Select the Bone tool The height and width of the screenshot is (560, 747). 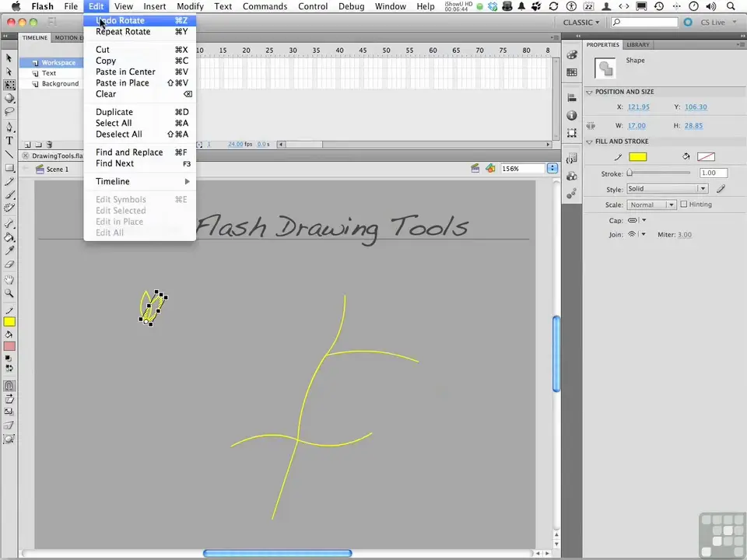(x=9, y=224)
